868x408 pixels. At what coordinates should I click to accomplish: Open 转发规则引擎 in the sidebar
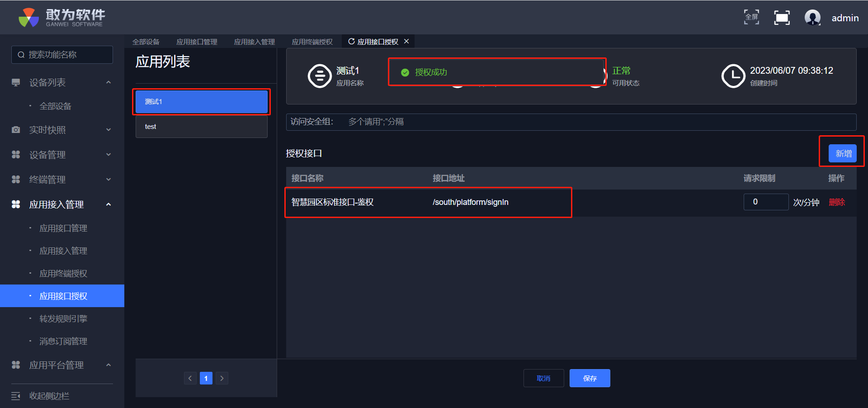point(63,319)
